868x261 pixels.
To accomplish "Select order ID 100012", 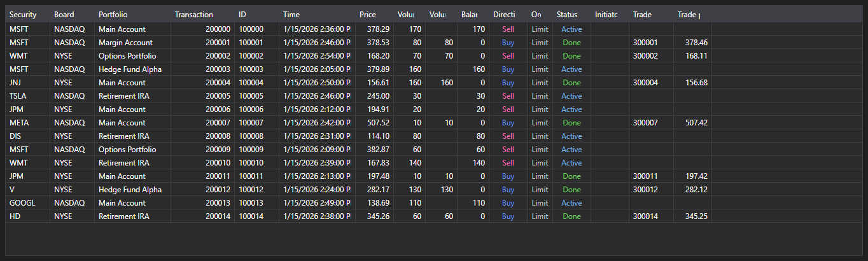I will point(256,190).
